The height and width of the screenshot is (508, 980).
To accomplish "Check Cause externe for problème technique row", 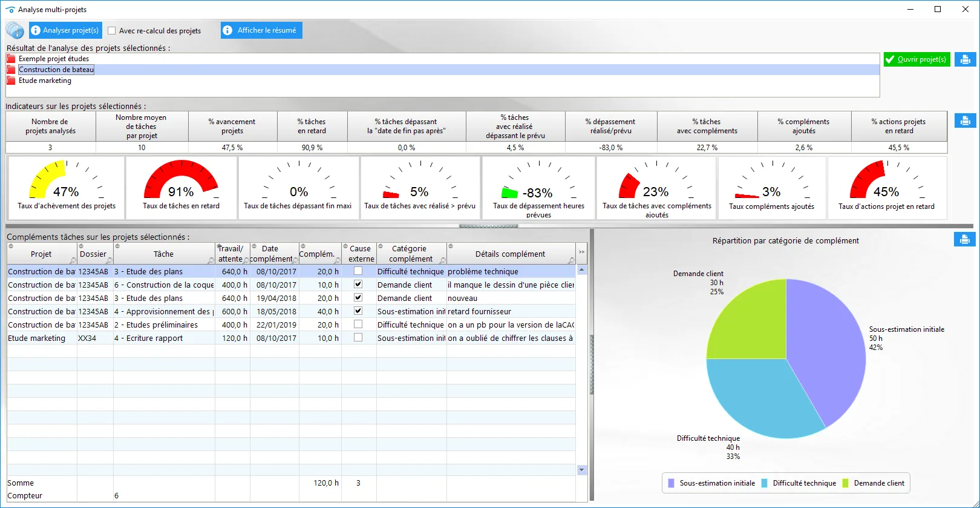I will pyautogui.click(x=358, y=271).
